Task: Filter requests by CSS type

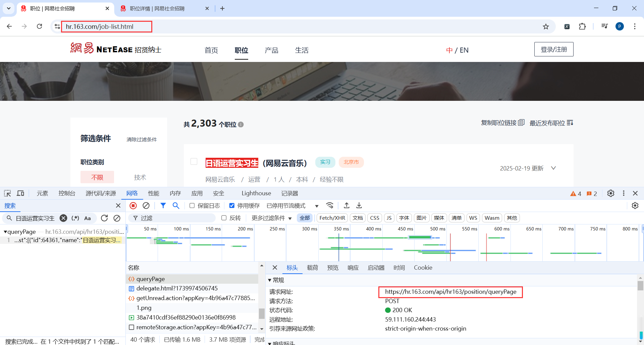Action: (375, 218)
